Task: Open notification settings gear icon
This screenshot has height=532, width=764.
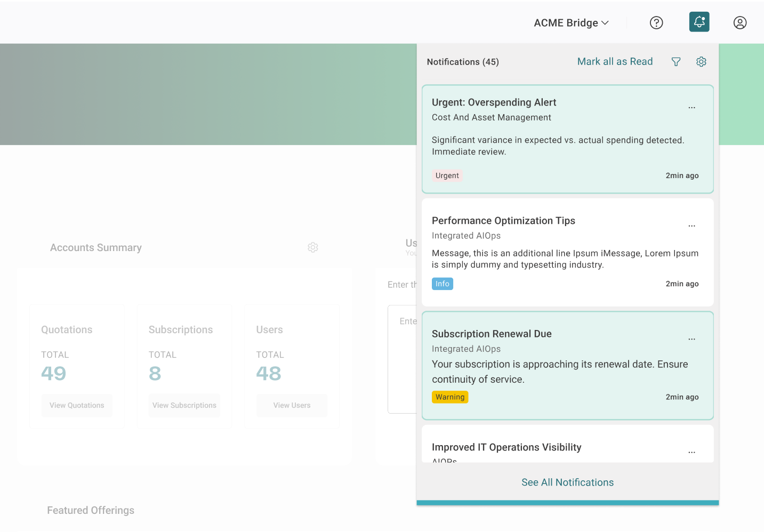Action: click(701, 62)
